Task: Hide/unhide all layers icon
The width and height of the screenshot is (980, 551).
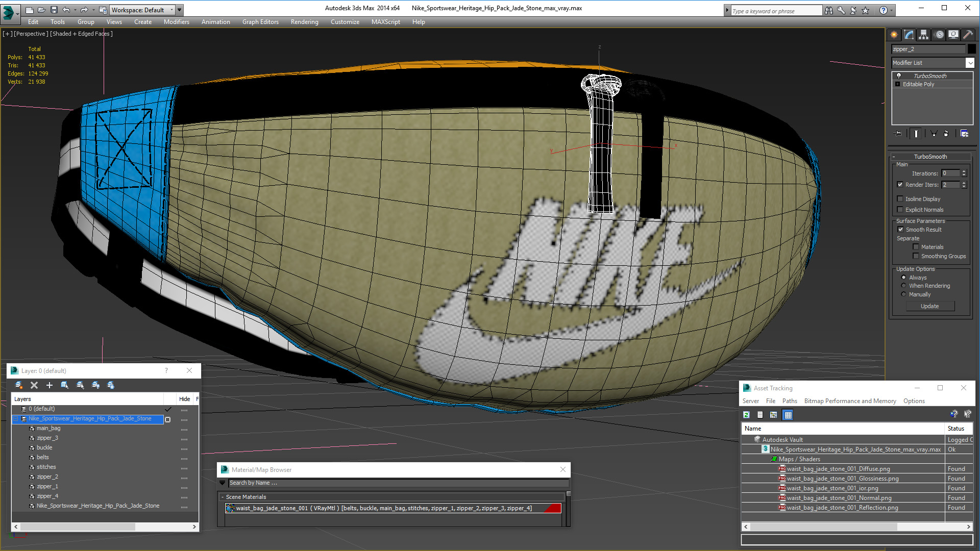Action: point(95,385)
